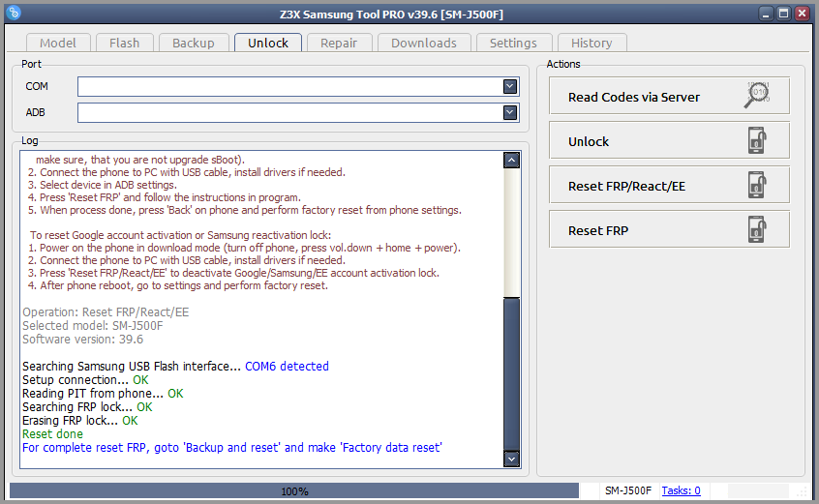This screenshot has height=504, width=819.
Task: Select the Unlock tab
Action: tap(268, 43)
